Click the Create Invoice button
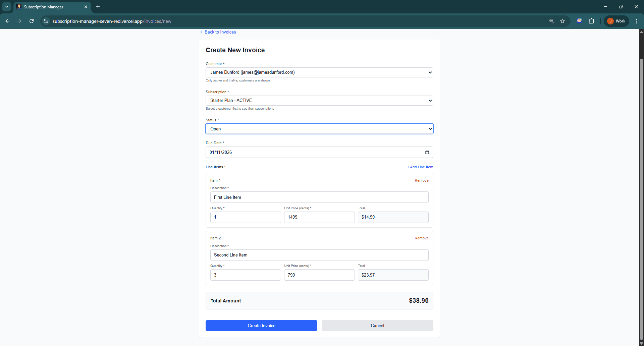This screenshot has height=346, width=644. click(x=261, y=325)
